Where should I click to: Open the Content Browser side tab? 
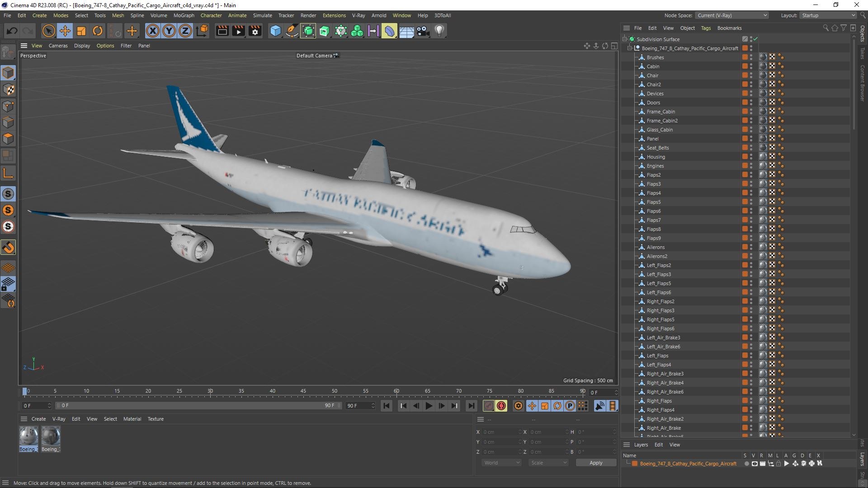tap(863, 83)
